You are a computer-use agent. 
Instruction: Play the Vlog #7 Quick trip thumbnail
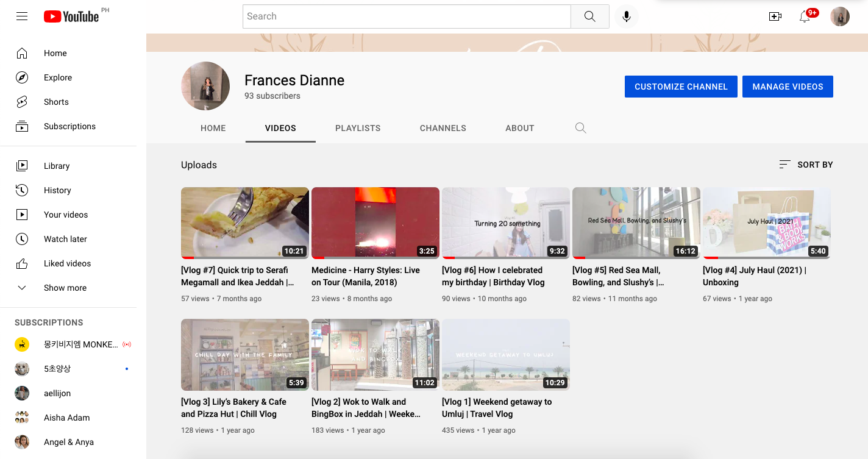coord(245,223)
